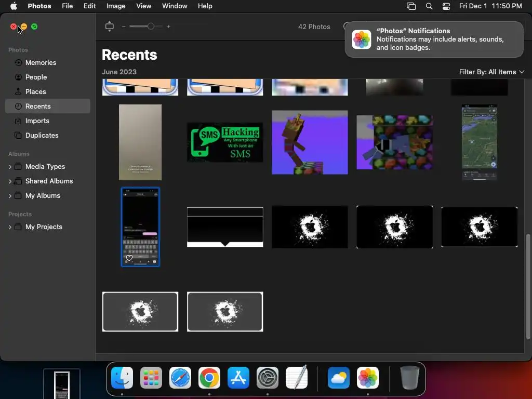
Task: Expand the My Albums group
Action: point(10,196)
